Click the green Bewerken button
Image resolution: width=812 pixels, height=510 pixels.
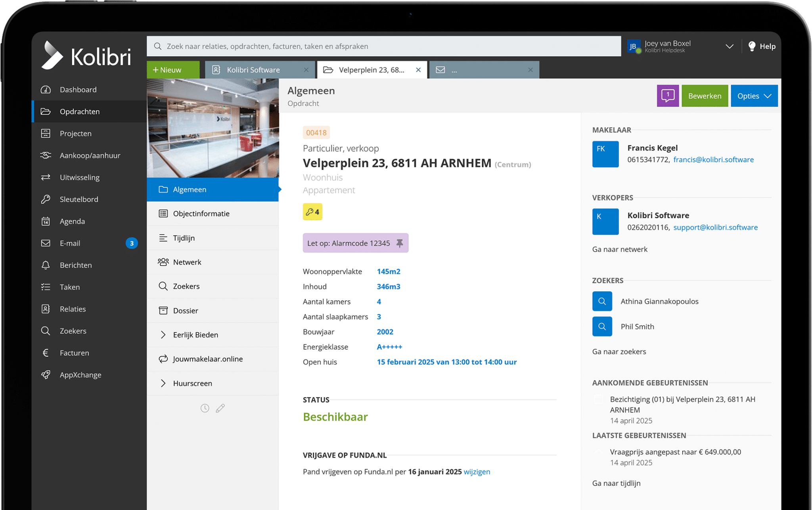pos(705,96)
